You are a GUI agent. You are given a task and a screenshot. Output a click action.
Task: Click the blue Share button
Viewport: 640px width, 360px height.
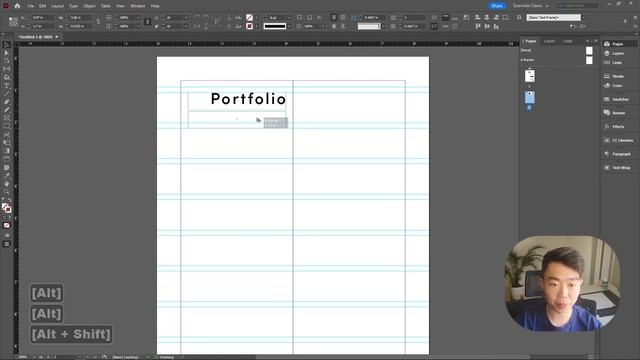tap(497, 6)
